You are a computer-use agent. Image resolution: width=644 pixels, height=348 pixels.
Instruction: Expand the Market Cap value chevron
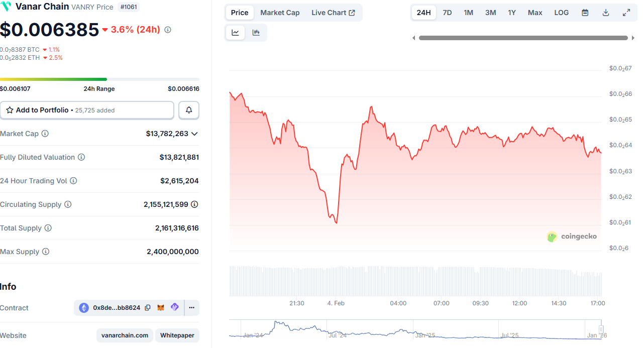click(194, 134)
